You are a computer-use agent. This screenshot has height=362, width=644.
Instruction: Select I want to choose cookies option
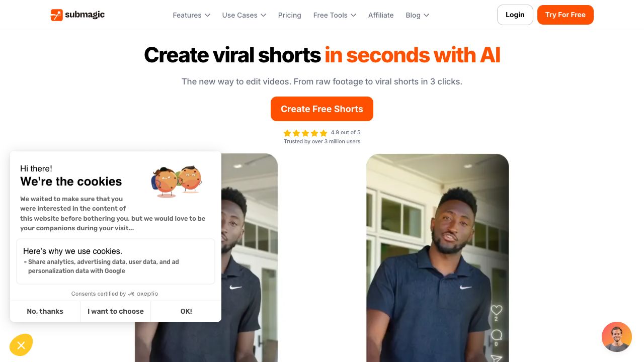point(116,311)
